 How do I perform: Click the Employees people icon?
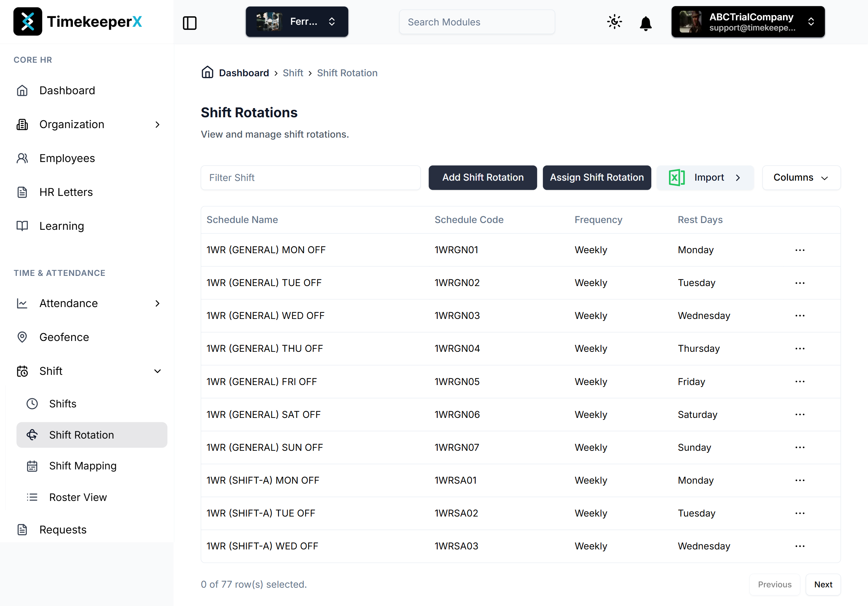point(22,158)
